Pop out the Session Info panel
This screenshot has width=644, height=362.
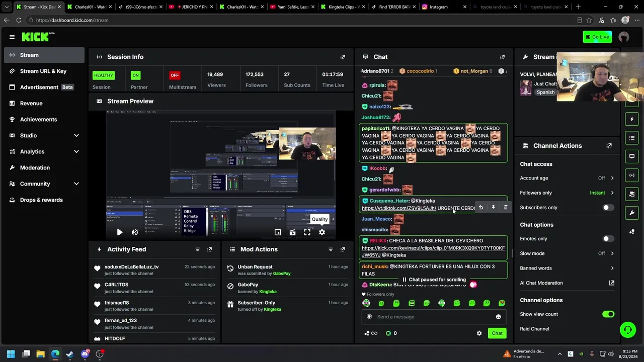[343, 57]
